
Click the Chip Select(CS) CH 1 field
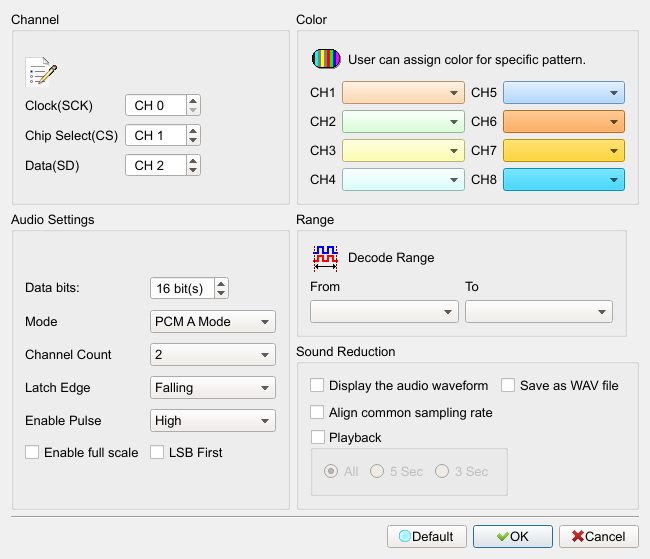[156, 135]
